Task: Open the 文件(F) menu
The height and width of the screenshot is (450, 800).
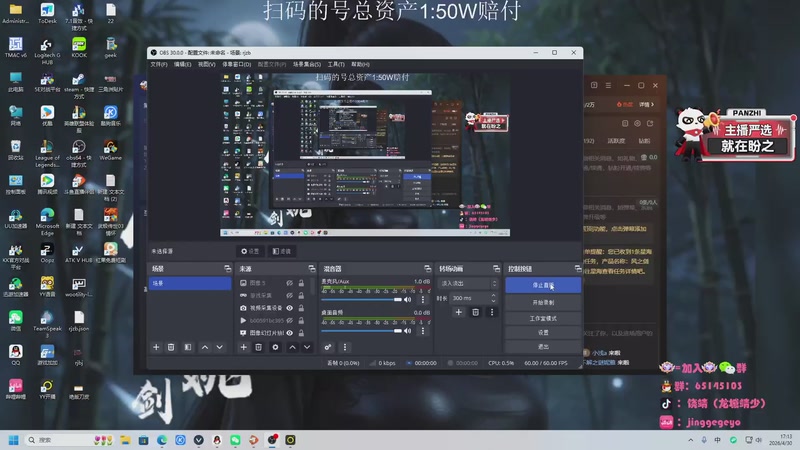Action: (x=159, y=64)
